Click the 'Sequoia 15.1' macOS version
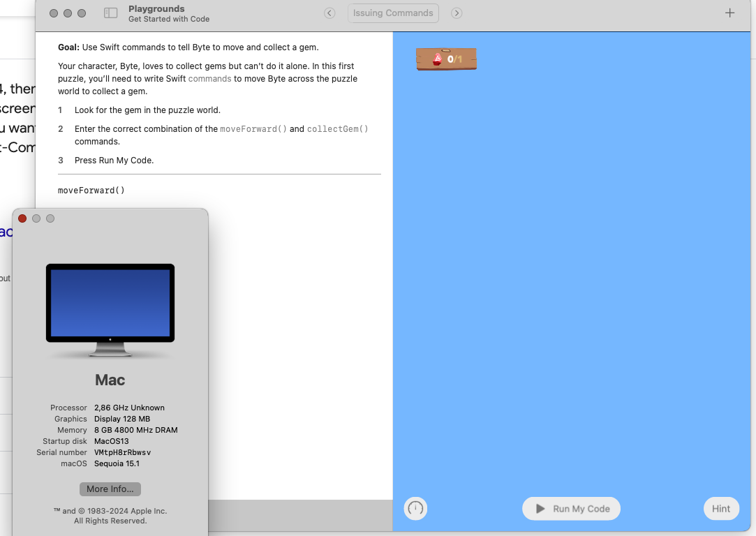The image size is (756, 536). coord(117,463)
